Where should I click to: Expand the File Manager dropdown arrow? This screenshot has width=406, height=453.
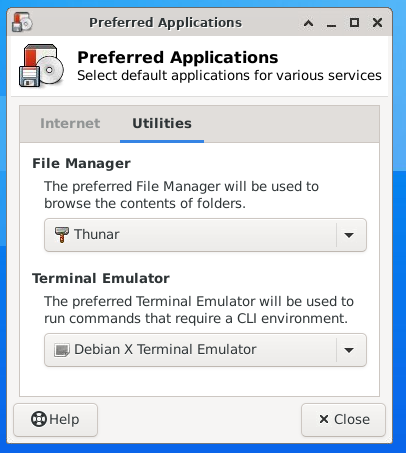(349, 235)
